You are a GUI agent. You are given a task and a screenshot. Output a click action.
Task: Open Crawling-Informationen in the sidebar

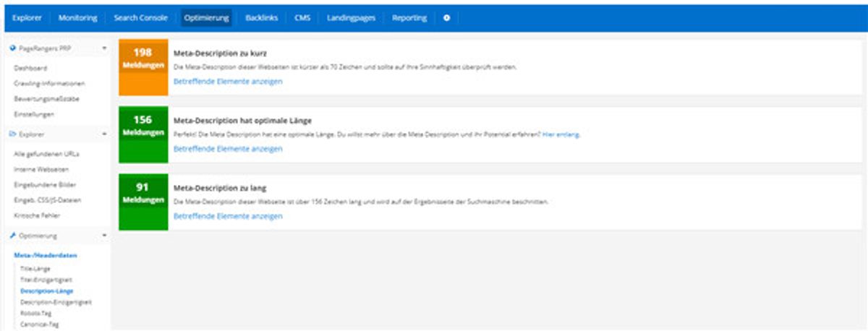tap(49, 83)
